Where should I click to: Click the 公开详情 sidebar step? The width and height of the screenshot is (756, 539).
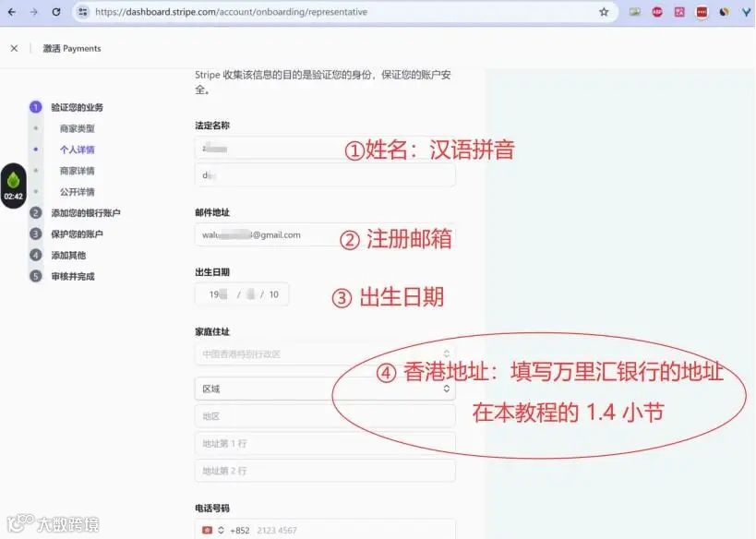point(78,191)
